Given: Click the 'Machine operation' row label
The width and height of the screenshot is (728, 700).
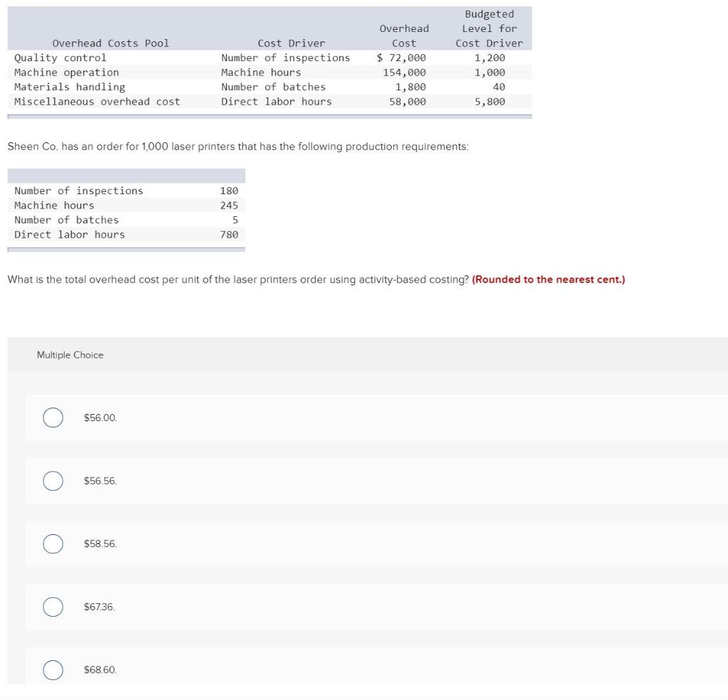Looking at the screenshot, I should coord(66,73).
